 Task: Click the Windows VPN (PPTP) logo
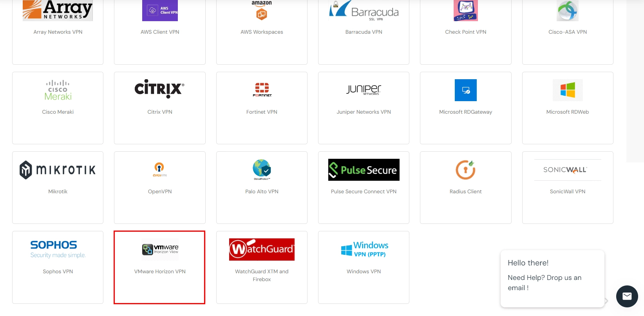[364, 249]
